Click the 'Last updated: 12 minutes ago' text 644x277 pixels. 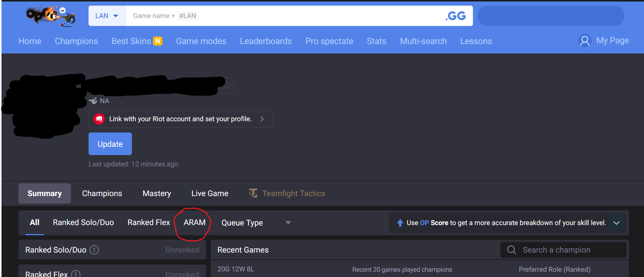coord(133,164)
